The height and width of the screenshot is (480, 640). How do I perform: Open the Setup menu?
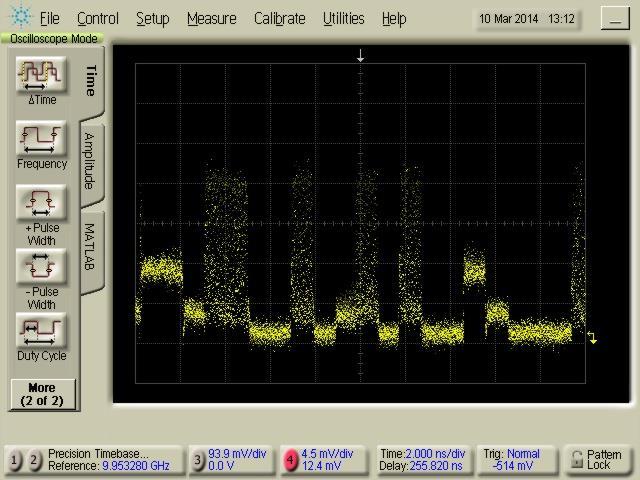click(153, 19)
